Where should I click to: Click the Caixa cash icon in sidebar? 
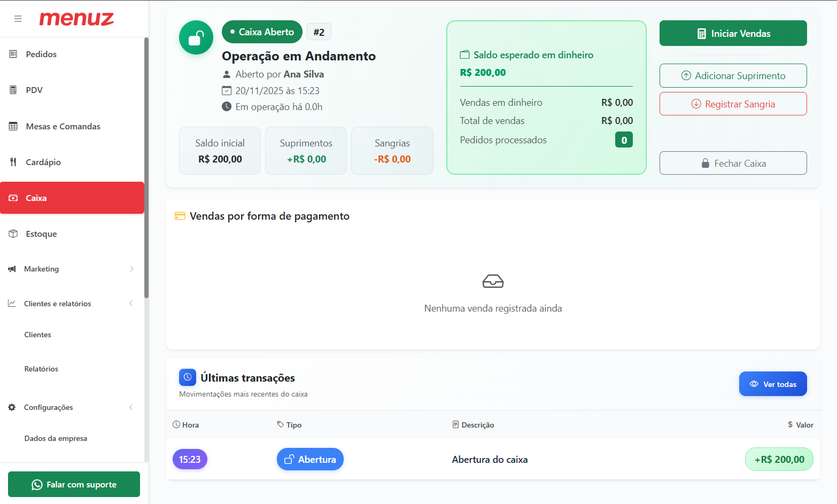13,198
